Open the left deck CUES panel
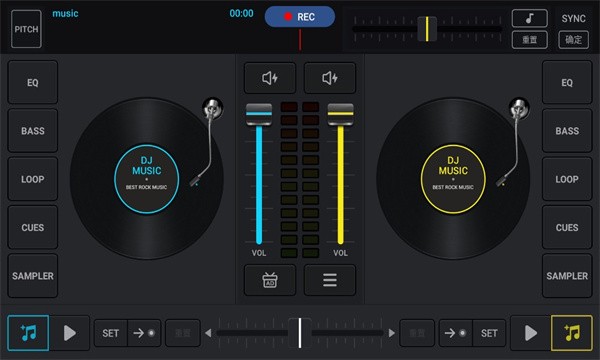 (33, 227)
